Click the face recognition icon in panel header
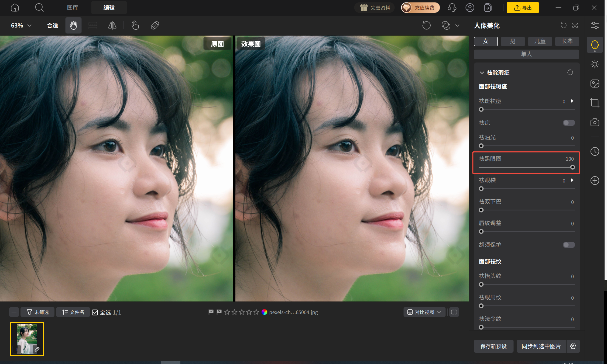607x364 pixels. [x=575, y=25]
